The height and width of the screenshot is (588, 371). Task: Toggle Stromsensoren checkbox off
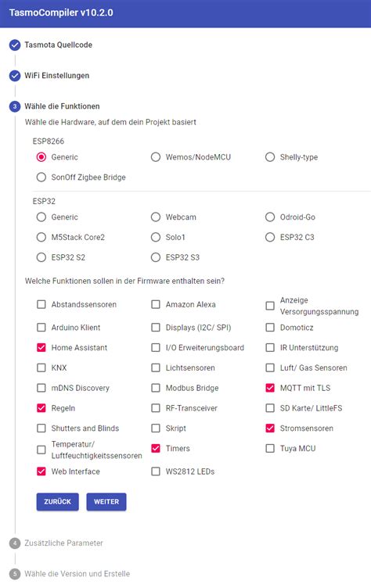[x=270, y=428]
